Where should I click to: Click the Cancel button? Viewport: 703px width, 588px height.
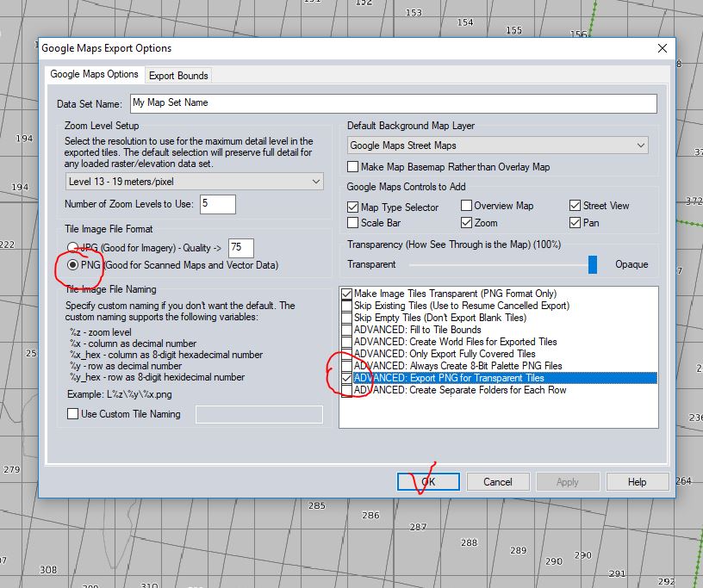(x=498, y=482)
